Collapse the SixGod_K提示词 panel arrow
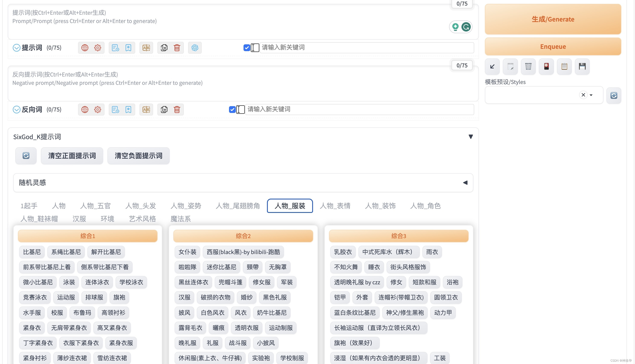 coord(470,137)
